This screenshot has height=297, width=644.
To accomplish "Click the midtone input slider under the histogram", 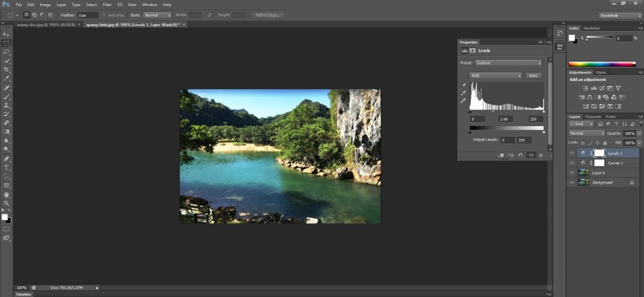I will [493, 111].
